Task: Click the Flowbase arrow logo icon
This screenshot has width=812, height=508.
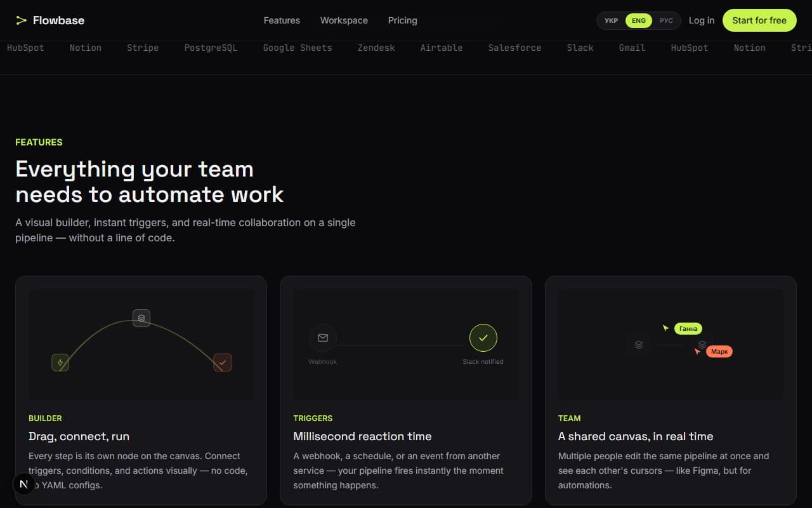Action: [22, 20]
